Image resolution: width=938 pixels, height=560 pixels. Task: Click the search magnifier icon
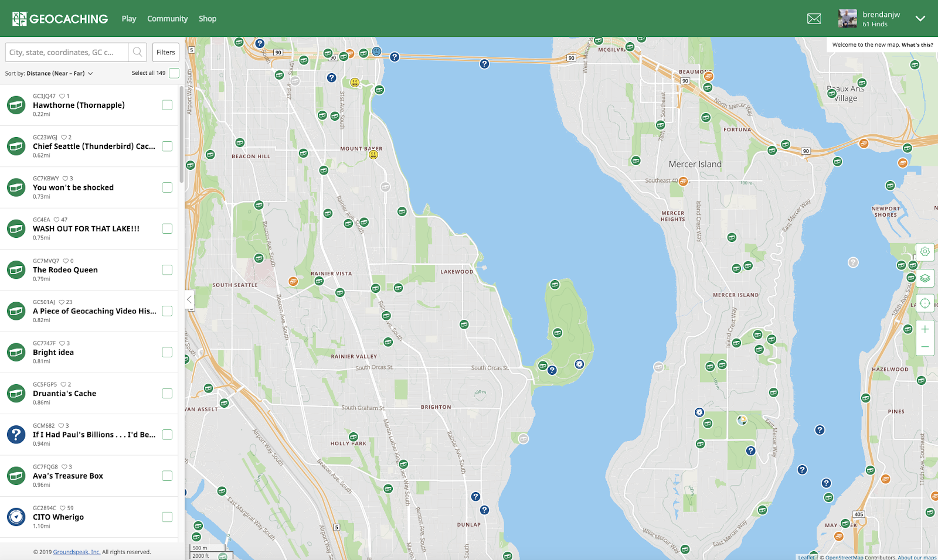click(x=137, y=52)
